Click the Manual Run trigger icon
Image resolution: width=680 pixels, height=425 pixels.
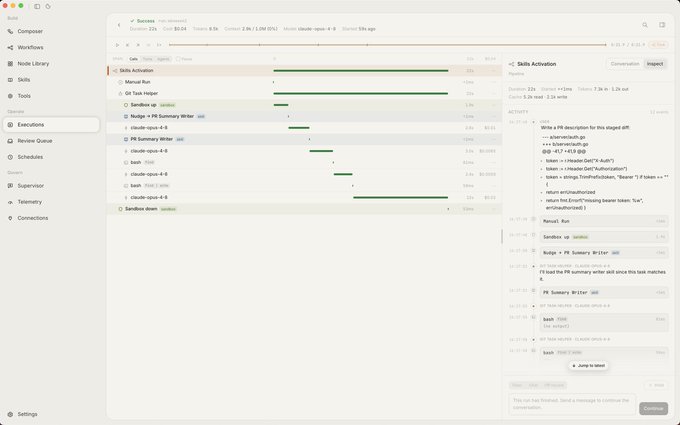[121, 82]
